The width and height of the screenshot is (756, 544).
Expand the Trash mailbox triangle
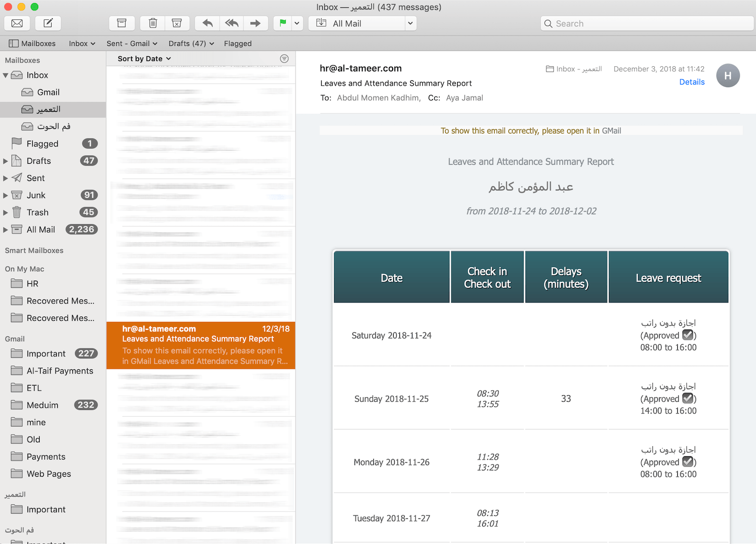[6, 213]
